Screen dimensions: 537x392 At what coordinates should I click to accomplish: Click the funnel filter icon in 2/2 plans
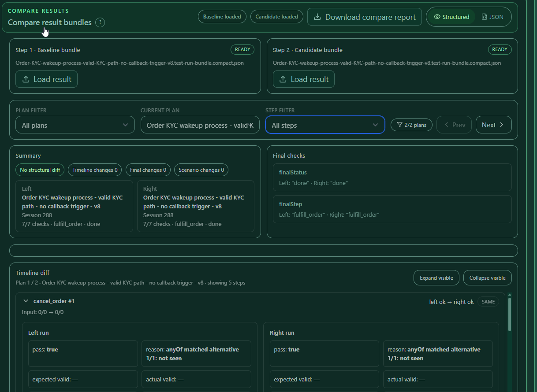399,125
